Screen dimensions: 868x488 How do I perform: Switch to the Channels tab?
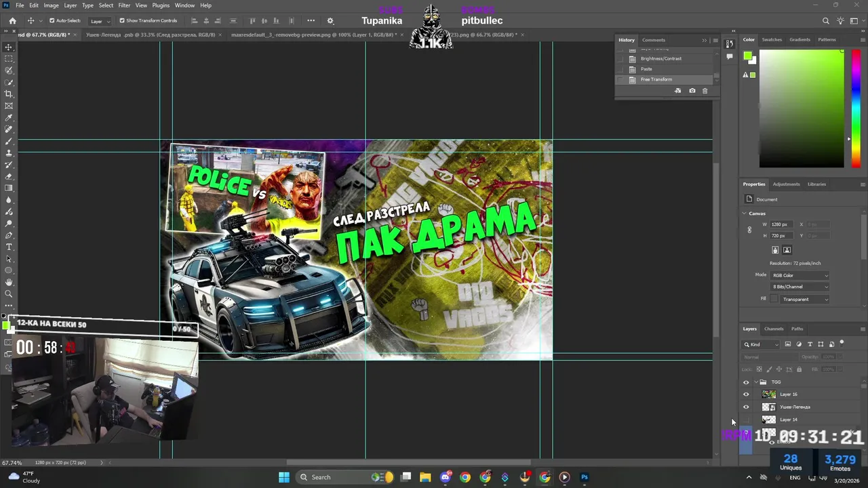click(x=774, y=329)
